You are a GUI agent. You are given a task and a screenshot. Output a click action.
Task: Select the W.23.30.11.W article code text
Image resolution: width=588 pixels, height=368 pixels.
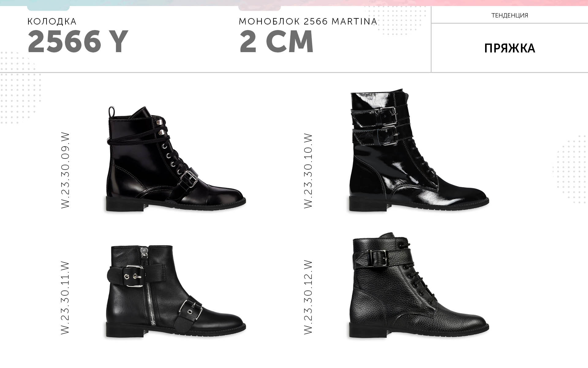coord(66,297)
